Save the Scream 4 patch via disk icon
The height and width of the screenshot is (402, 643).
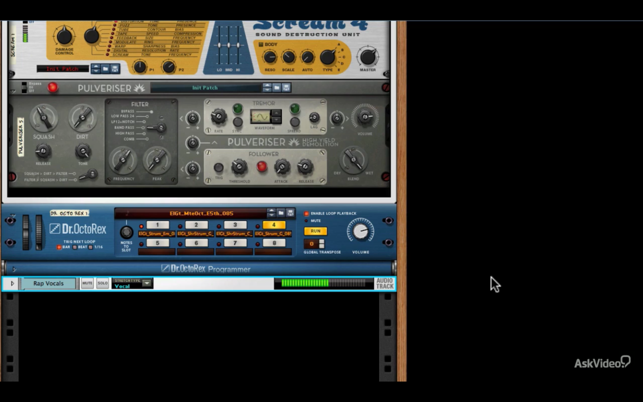click(x=115, y=69)
